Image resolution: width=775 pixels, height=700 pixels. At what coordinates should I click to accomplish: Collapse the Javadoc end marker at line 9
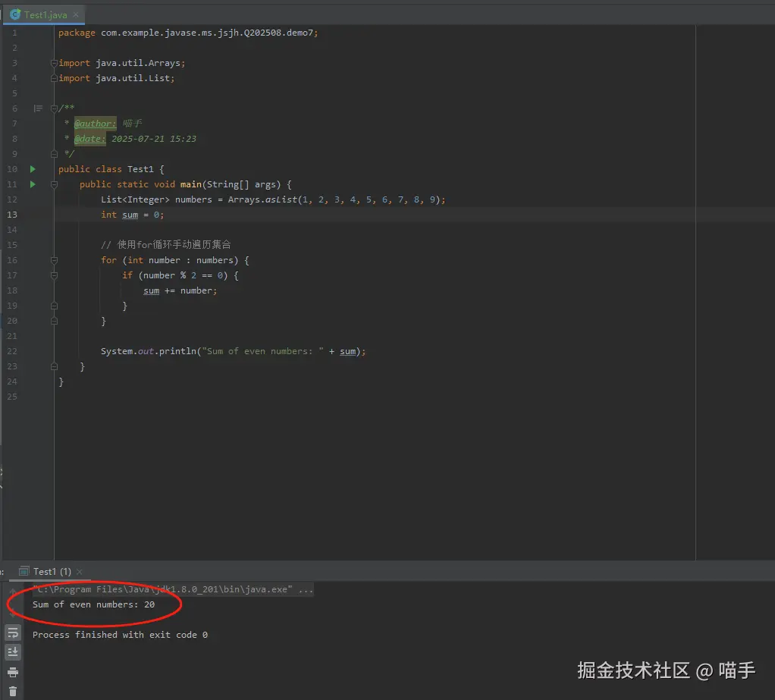(x=54, y=154)
